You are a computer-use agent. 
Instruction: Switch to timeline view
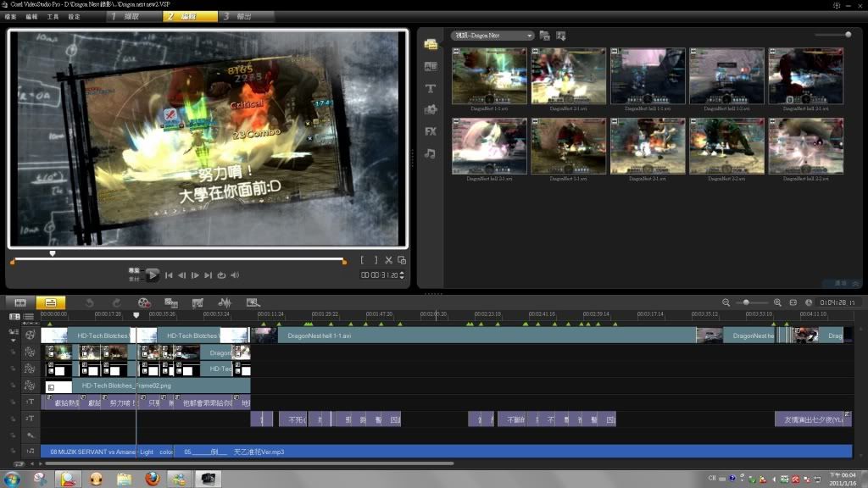50,302
